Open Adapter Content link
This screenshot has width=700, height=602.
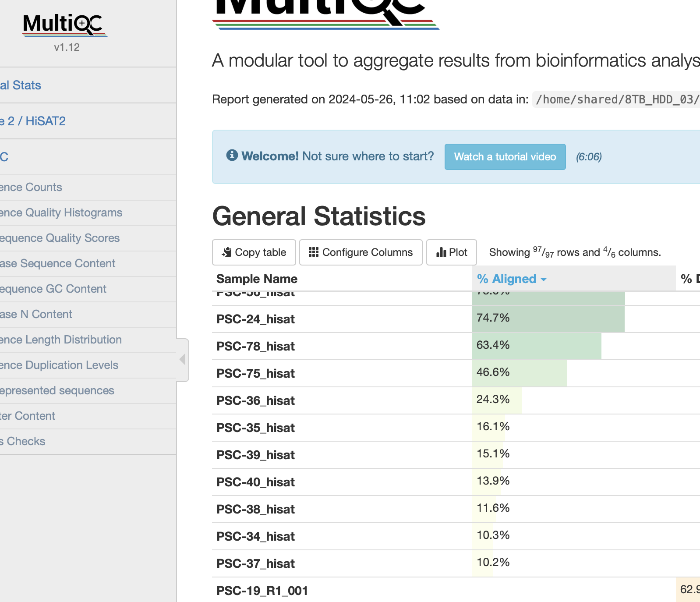28,416
